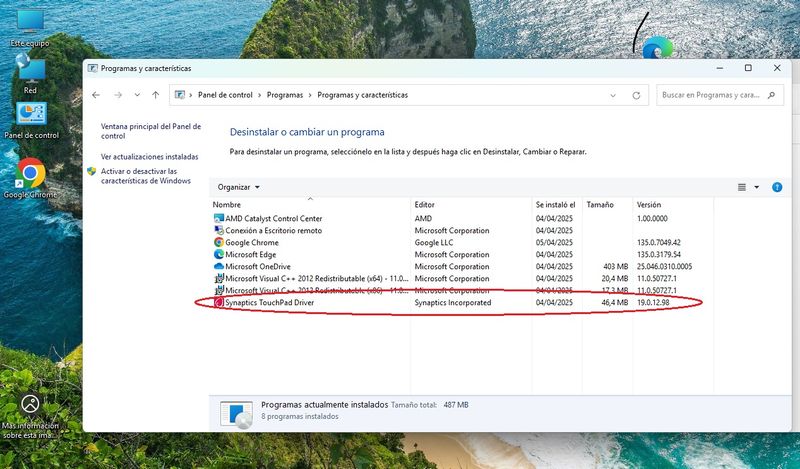This screenshot has height=469, width=800.
Task: Click the Synaptics Incorporated editor cell
Action: click(x=453, y=303)
